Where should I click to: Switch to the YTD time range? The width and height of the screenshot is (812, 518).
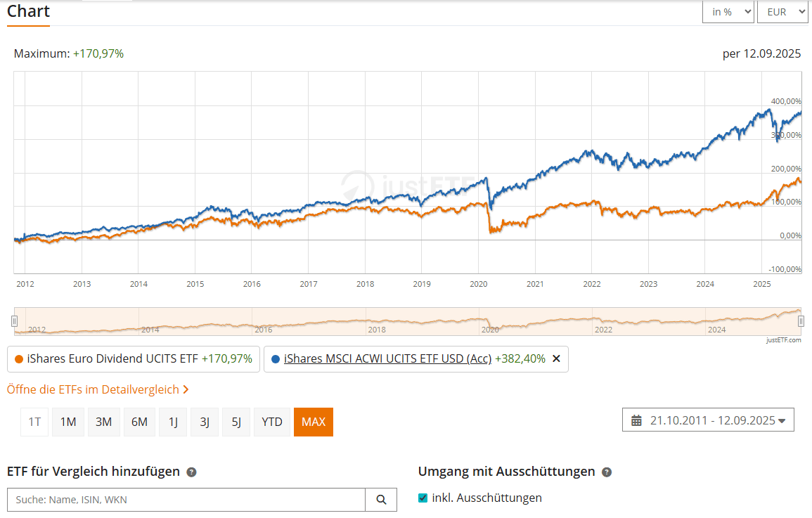[x=271, y=422]
